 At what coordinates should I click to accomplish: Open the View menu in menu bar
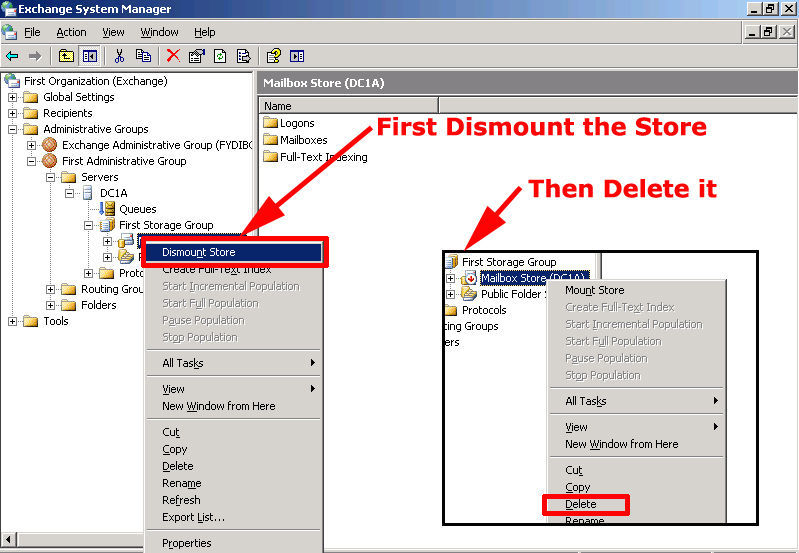coord(113,32)
